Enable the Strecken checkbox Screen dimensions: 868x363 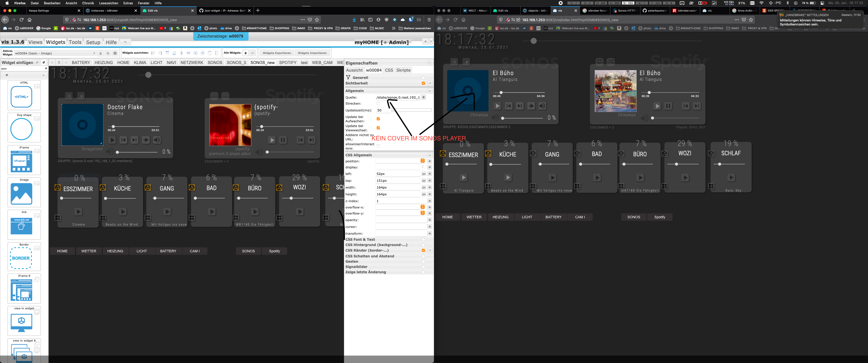(378, 104)
